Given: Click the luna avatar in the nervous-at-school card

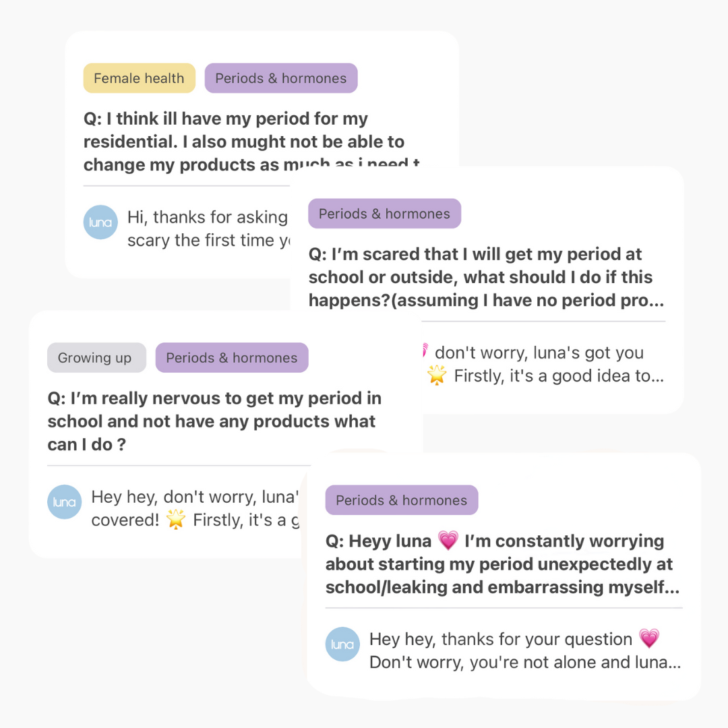Looking at the screenshot, I should coord(65,502).
